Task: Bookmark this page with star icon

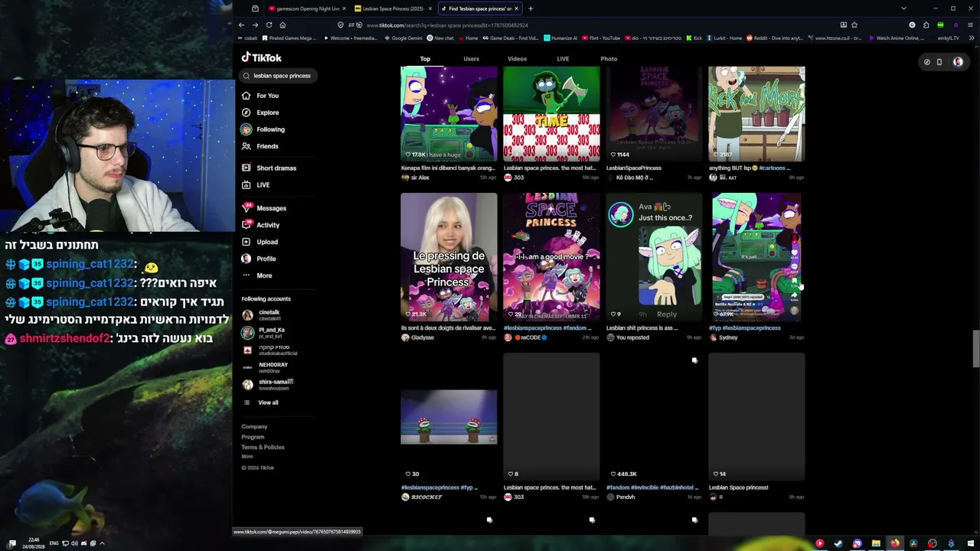Action: point(854,25)
